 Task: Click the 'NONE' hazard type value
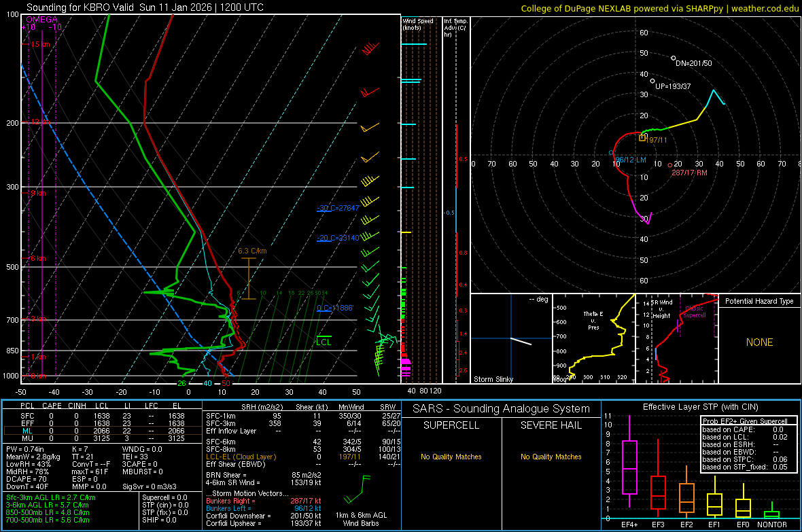coord(759,342)
